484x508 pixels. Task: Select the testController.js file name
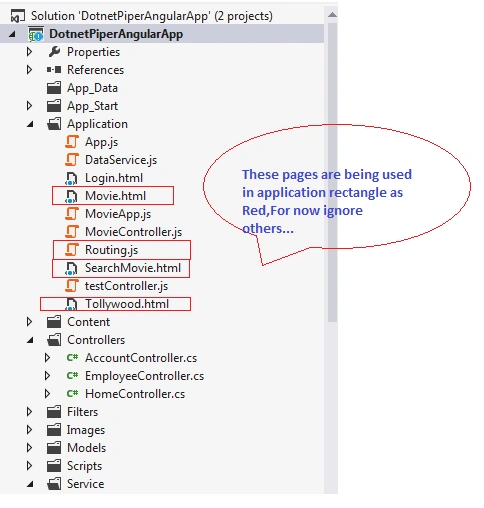[x=126, y=286]
